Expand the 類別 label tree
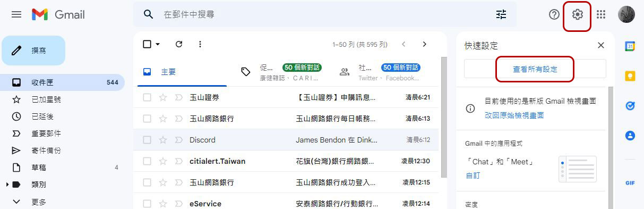 (x=7, y=185)
